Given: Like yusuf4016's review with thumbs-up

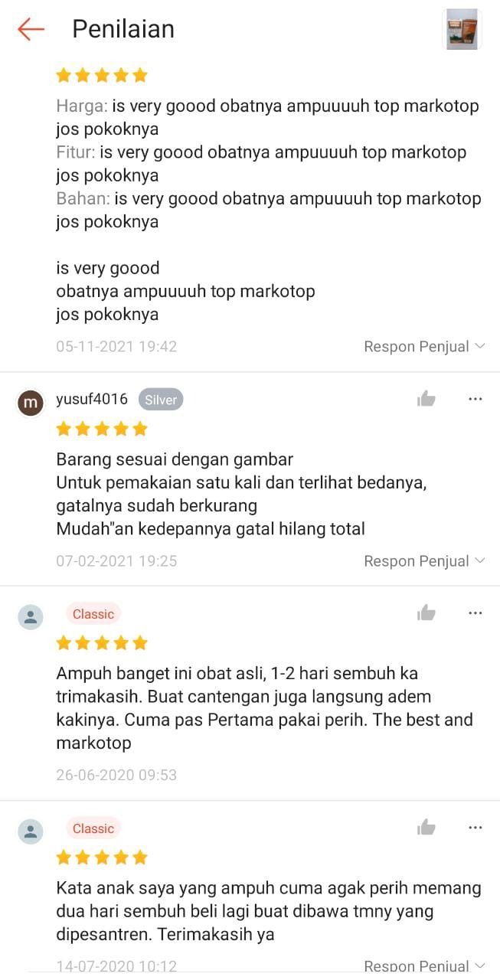Looking at the screenshot, I should click(426, 398).
